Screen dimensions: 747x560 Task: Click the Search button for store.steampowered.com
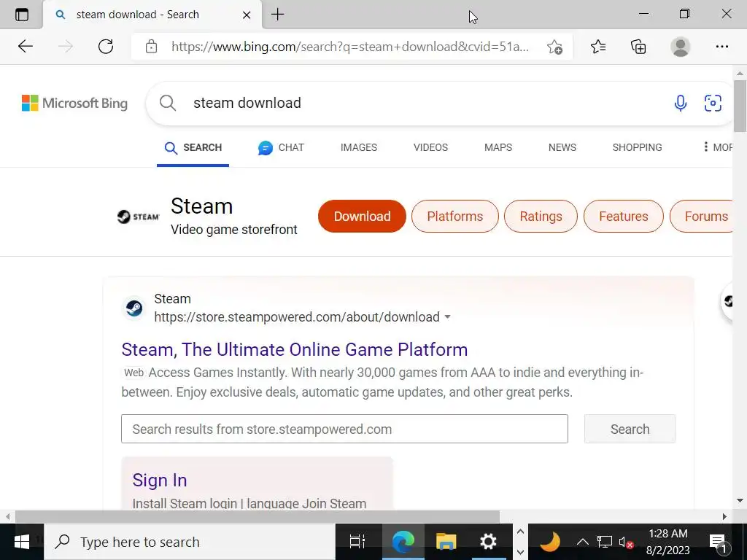(x=630, y=429)
